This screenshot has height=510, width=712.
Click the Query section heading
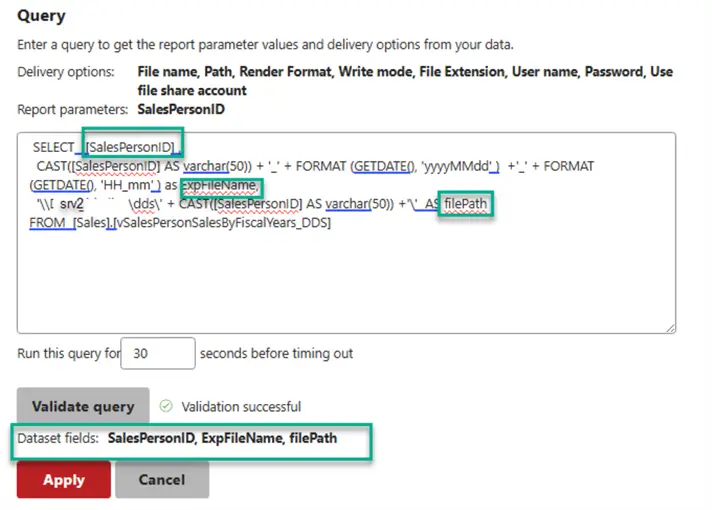point(42,16)
